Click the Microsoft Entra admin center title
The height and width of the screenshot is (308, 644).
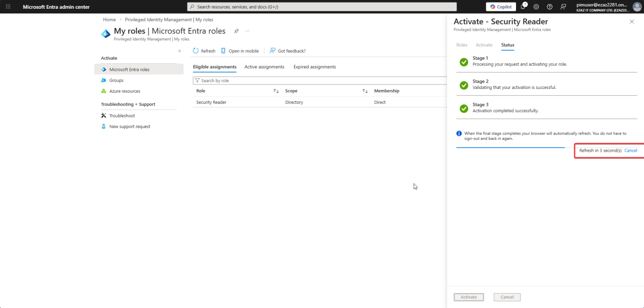(x=56, y=7)
